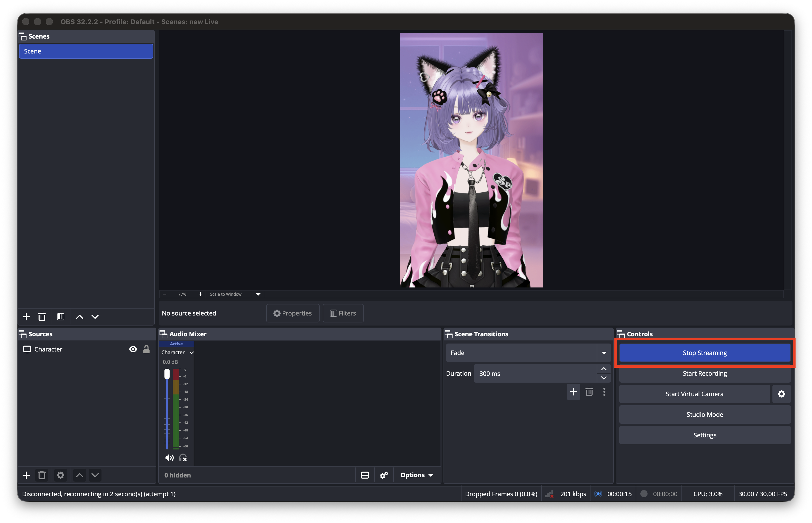812x523 pixels.
Task: Open the Audio Mixer Options menu
Action: click(417, 475)
